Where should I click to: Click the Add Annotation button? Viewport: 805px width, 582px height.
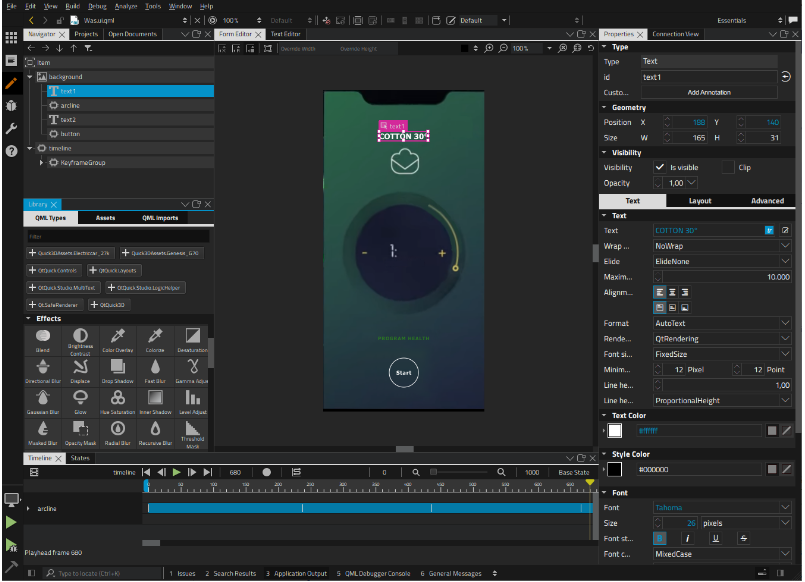point(709,92)
